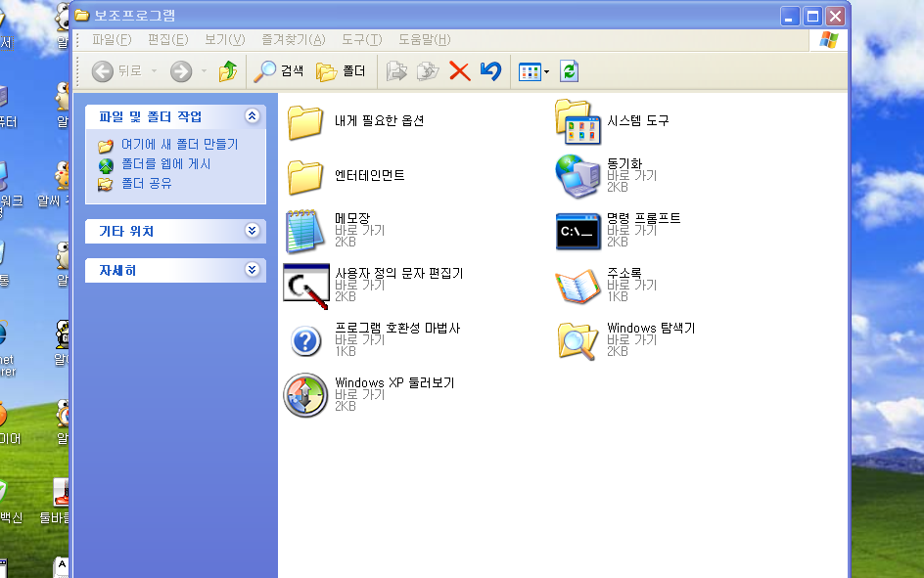Click the green refresh arrows page icon
This screenshot has width=924, height=578.
tap(570, 71)
